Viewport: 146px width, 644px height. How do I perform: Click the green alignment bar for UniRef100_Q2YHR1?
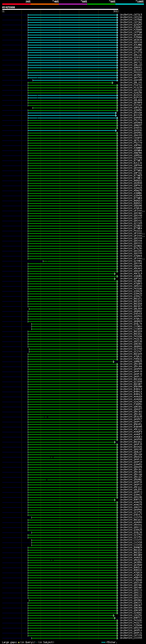coord(80,261)
